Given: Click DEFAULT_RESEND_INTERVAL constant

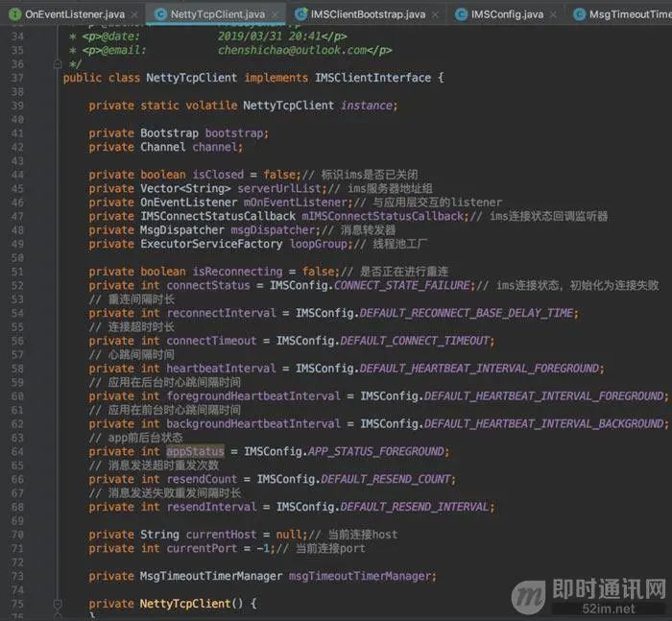Looking at the screenshot, I should click(415, 507).
